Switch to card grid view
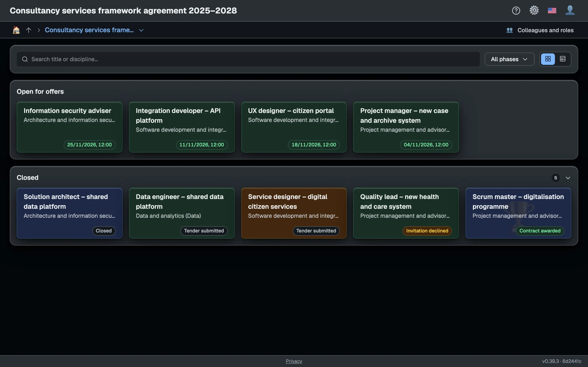This screenshot has width=588, height=367. click(548, 59)
